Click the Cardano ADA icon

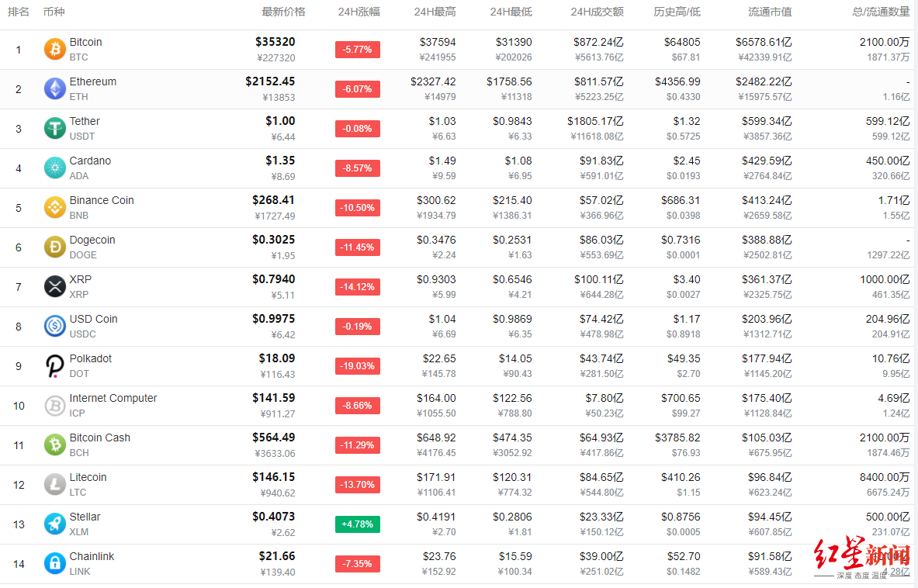(54, 168)
